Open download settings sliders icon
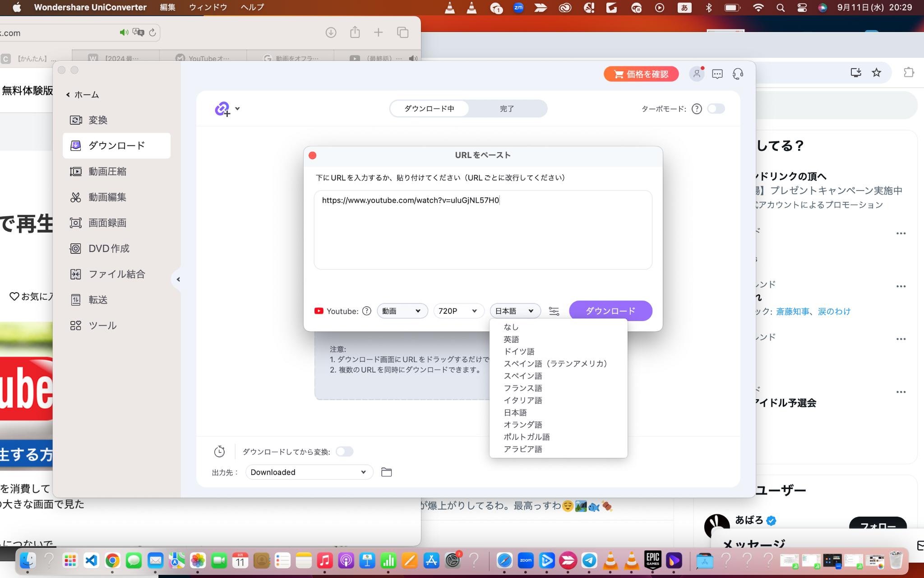 pos(554,311)
